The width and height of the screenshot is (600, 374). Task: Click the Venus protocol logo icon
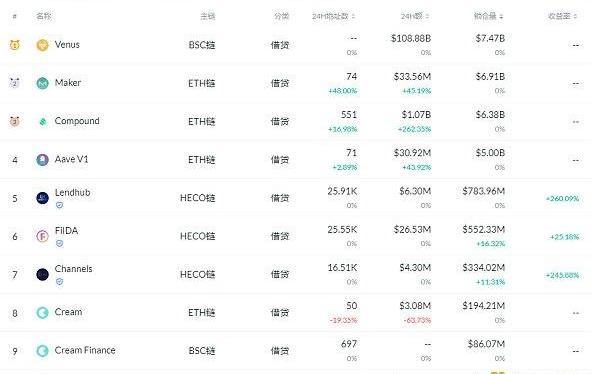(42, 45)
